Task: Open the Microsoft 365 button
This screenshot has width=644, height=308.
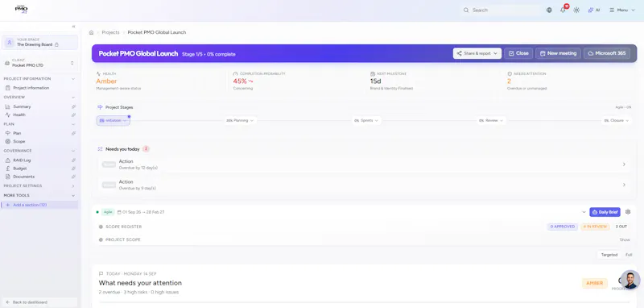Action: 607,53
